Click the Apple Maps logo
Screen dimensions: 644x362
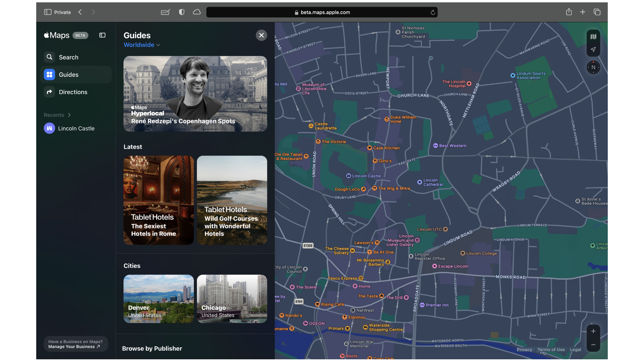tap(57, 35)
